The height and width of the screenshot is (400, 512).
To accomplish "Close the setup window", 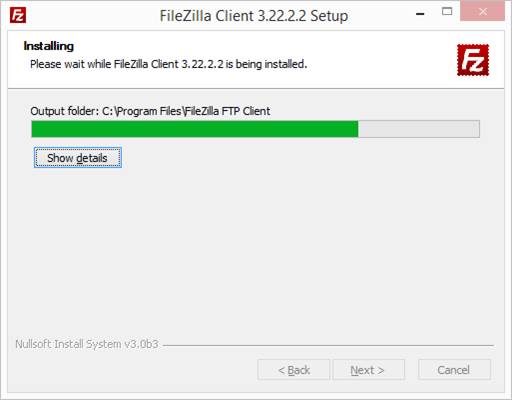I will point(482,11).
